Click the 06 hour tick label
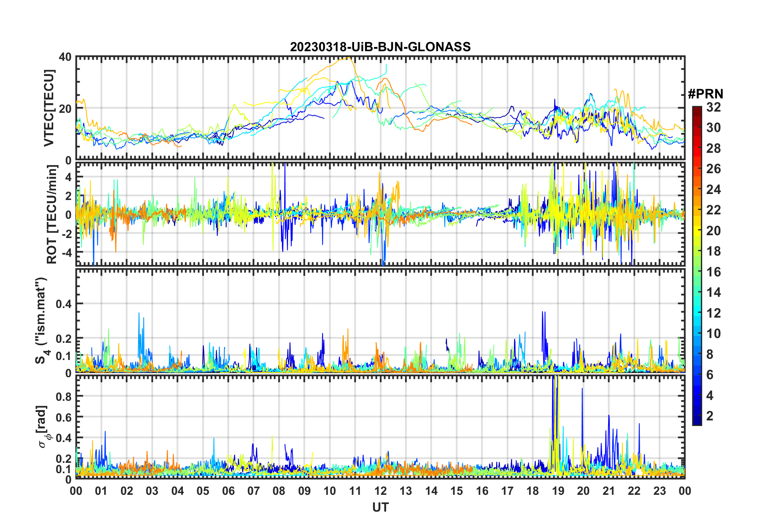The image size is (761, 532). click(x=228, y=491)
